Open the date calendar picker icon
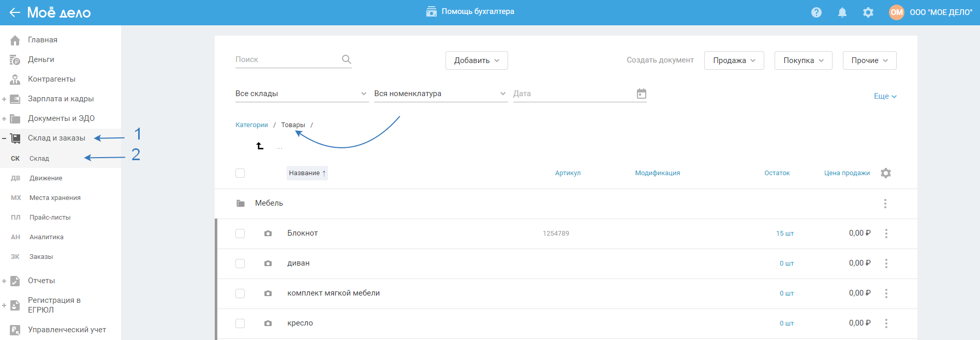 641,94
